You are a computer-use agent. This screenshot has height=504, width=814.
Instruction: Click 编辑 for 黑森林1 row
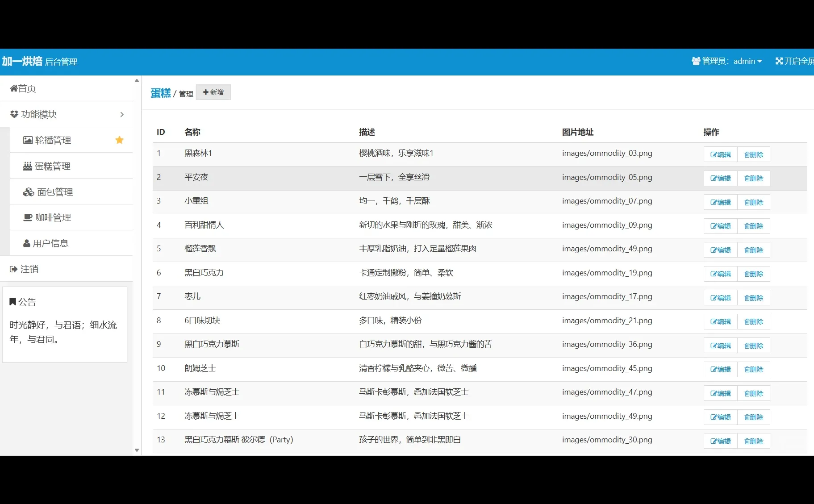[720, 154]
